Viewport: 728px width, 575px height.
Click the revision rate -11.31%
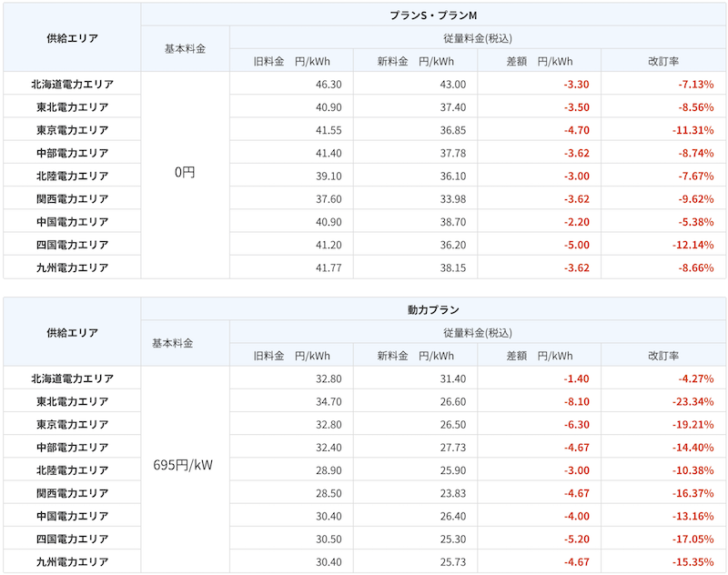tap(693, 130)
